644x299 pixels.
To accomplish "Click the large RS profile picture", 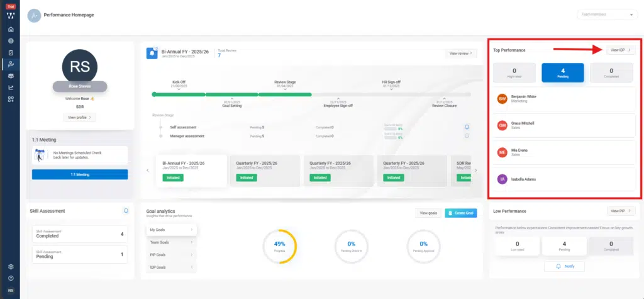I will point(80,67).
